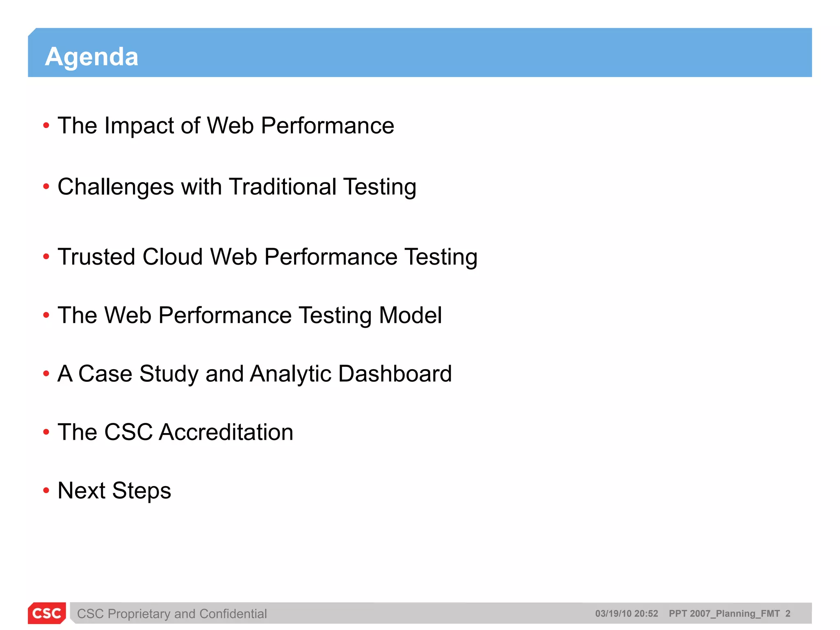Click bullet before "The Web Performance Testing Model"

point(46,315)
